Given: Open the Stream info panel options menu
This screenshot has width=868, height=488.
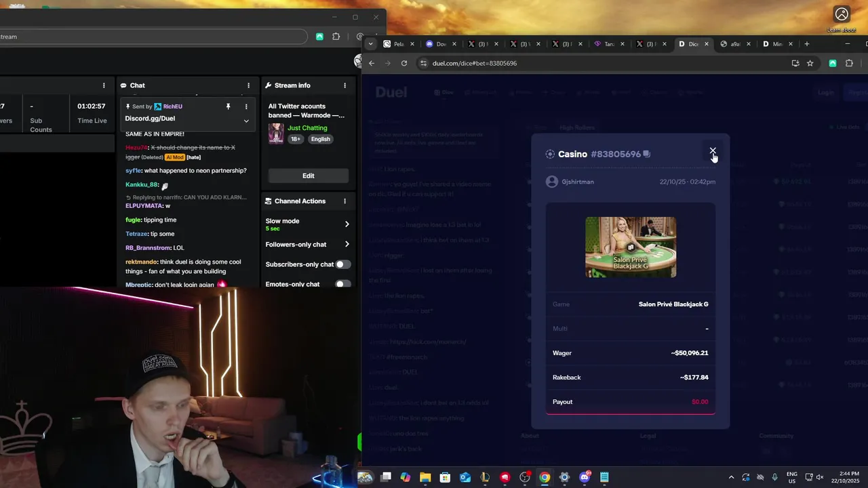Looking at the screenshot, I should pos(344,85).
